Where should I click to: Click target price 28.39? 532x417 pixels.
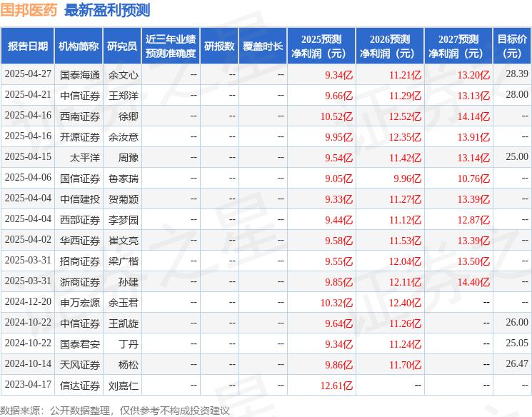(517, 74)
